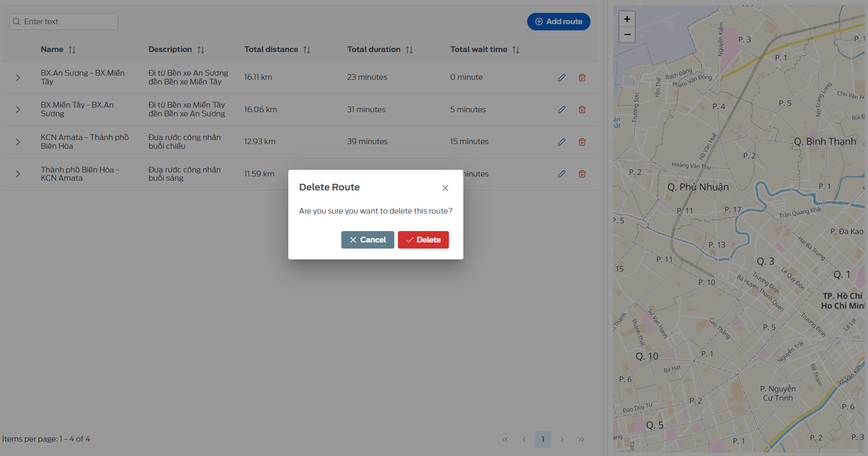Go to the first page of results
This screenshot has width=868, height=456.
point(505,440)
